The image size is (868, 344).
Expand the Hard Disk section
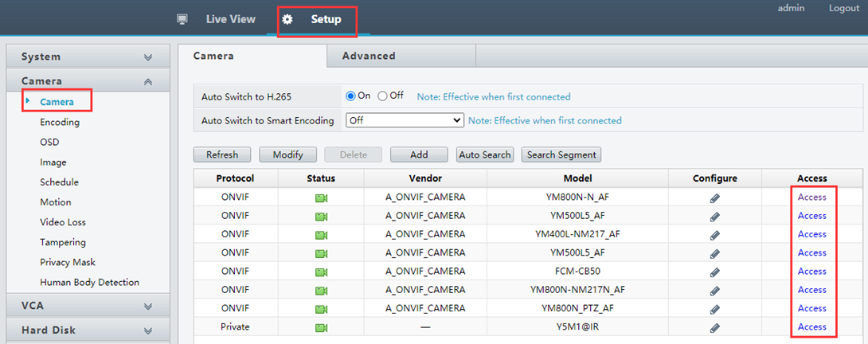88,330
